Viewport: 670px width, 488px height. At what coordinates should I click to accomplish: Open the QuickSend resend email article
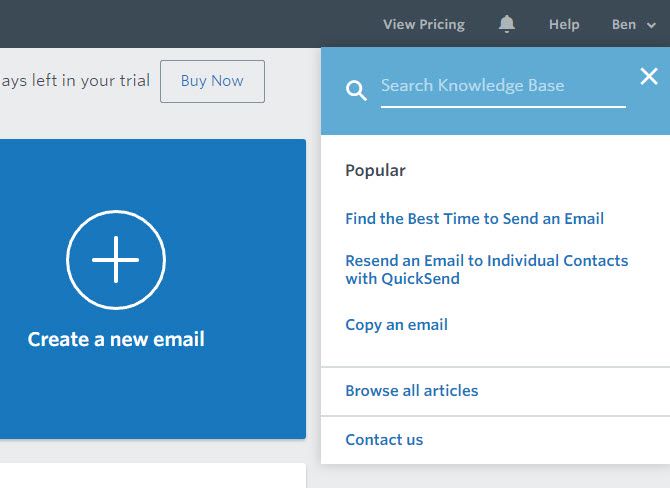(486, 269)
